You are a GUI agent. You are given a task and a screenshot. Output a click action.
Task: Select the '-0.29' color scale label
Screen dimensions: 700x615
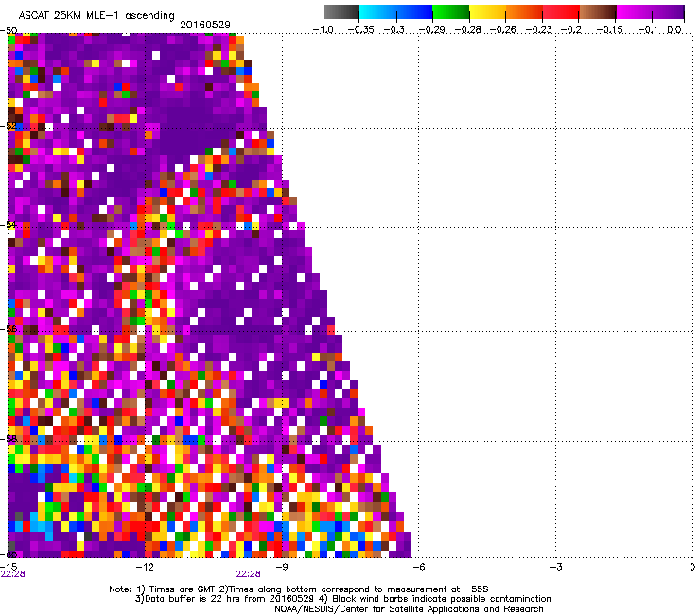coord(431,30)
